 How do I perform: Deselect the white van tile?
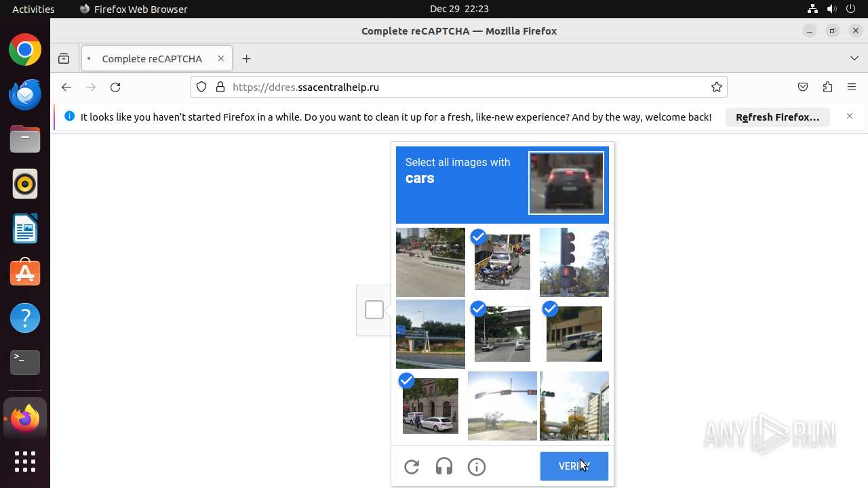pyautogui.click(x=574, y=334)
